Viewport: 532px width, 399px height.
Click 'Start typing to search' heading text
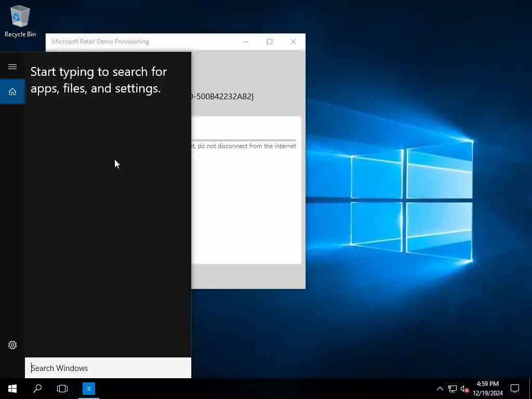(99, 80)
